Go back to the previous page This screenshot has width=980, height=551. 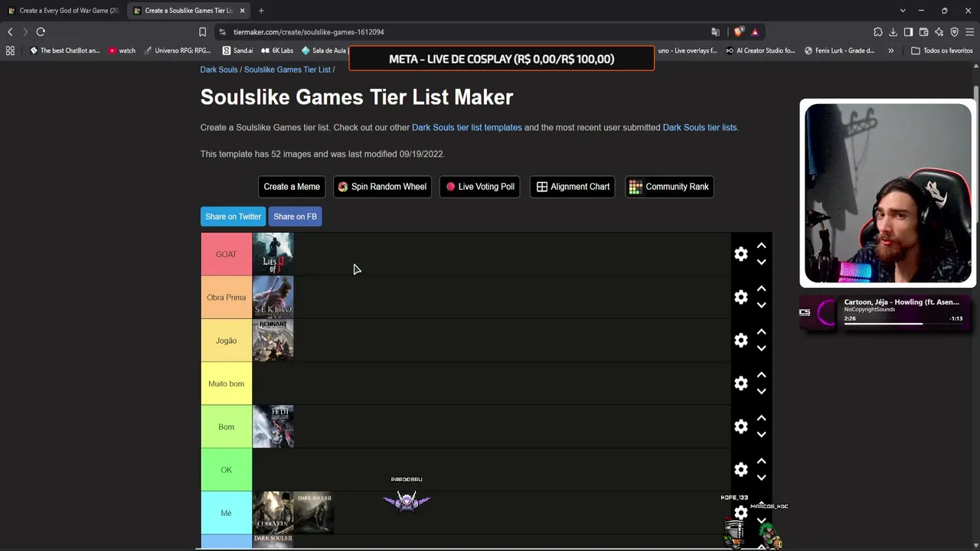point(10,32)
